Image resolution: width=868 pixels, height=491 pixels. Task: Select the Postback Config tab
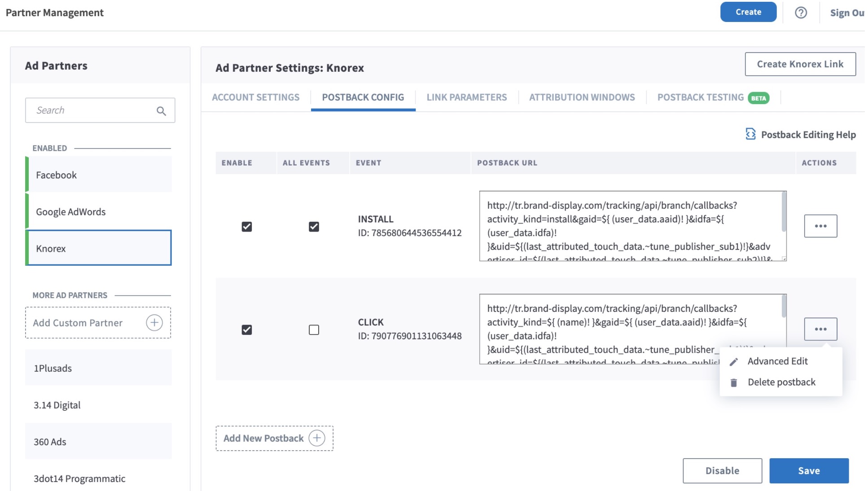click(363, 97)
